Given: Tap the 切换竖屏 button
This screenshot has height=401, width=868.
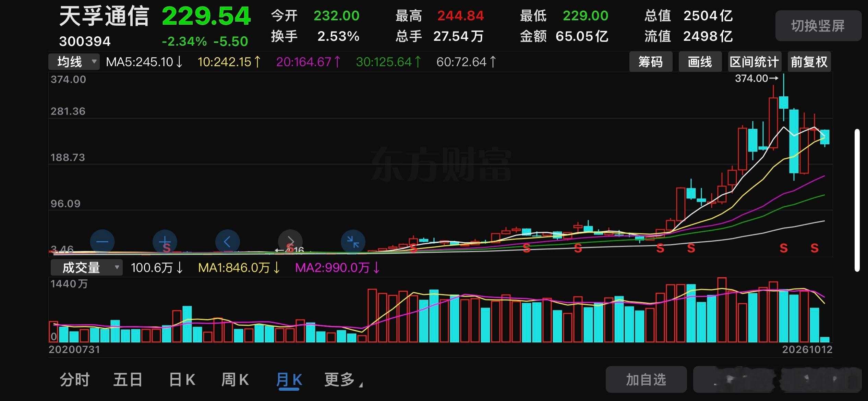Looking at the screenshot, I should click(x=818, y=26).
